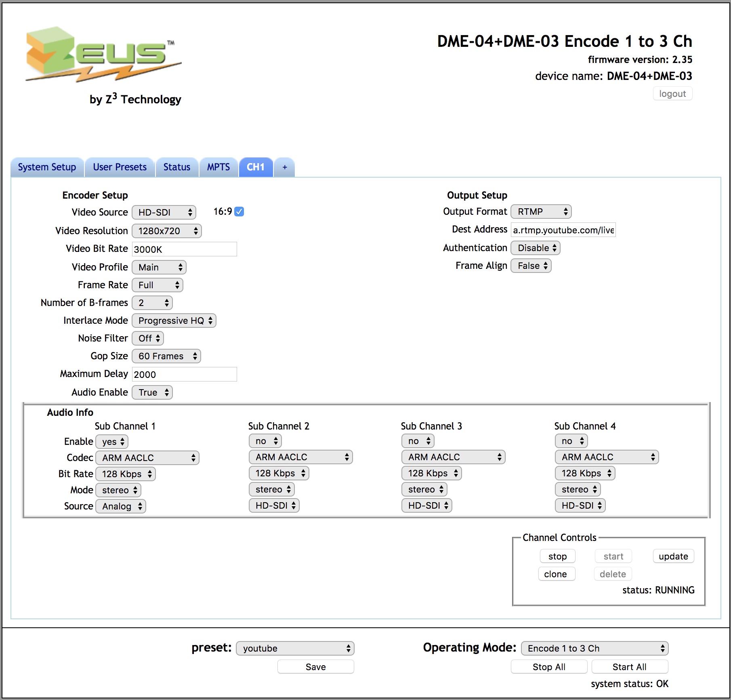Image resolution: width=731 pixels, height=700 pixels.
Task: Open the Audio Enable dropdown
Action: (x=152, y=392)
